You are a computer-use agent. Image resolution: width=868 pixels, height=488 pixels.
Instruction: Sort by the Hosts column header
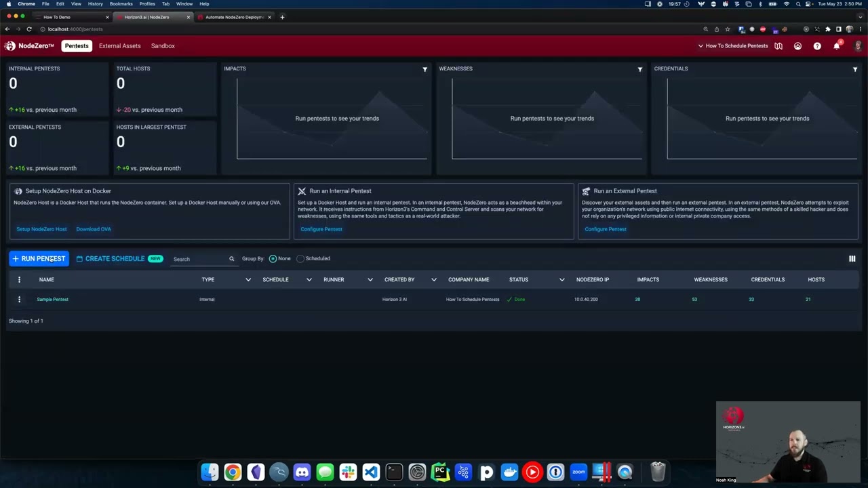point(816,279)
